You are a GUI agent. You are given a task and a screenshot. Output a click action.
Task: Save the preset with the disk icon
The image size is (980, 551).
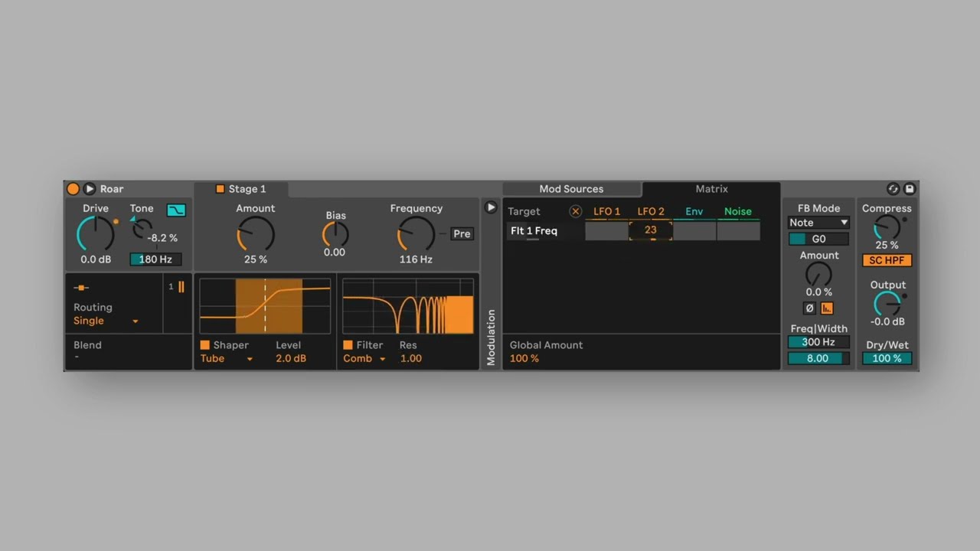[910, 189]
